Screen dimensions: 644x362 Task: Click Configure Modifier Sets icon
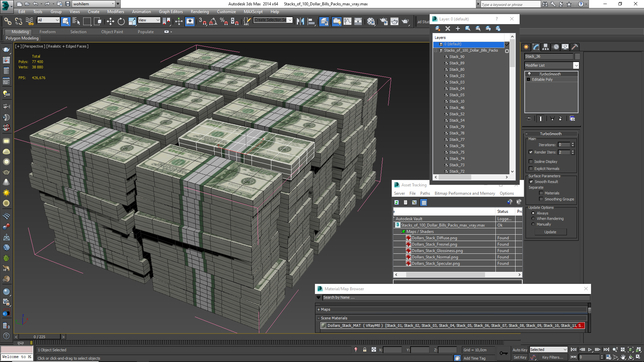point(572,119)
